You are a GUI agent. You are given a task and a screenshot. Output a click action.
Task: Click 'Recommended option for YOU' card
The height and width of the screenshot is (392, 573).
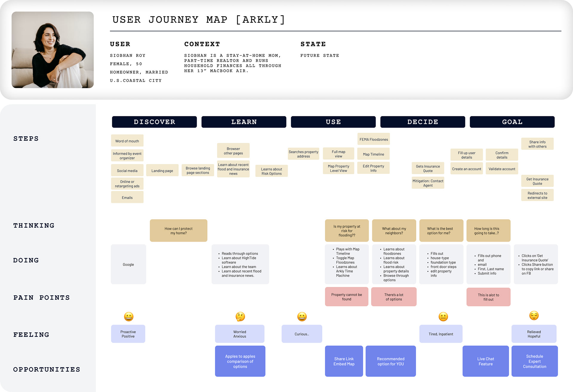click(x=391, y=361)
